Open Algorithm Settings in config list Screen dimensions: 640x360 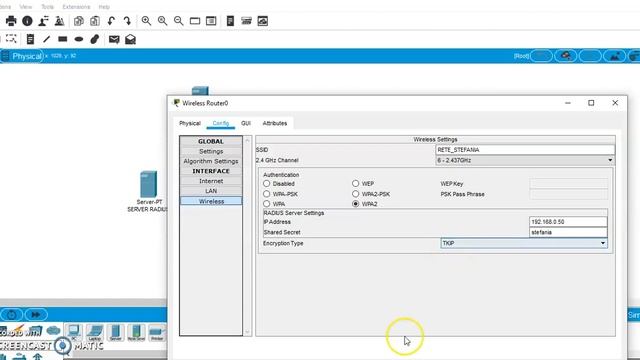(211, 161)
